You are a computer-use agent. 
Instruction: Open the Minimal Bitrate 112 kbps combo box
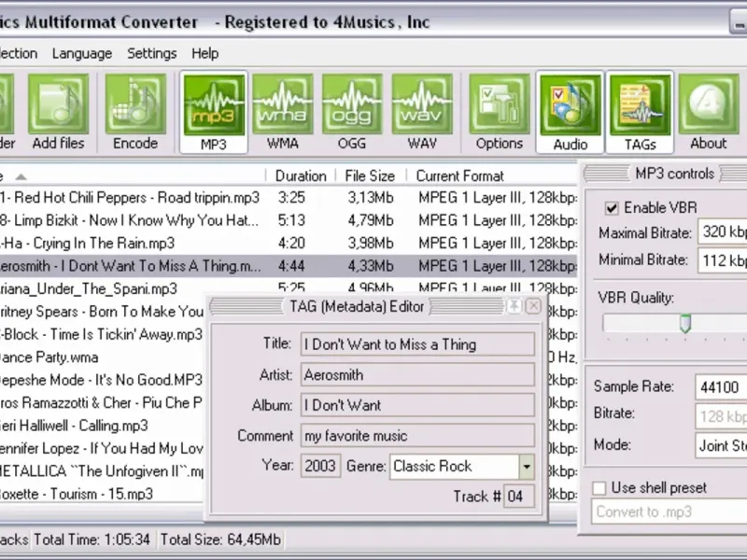pos(722,260)
